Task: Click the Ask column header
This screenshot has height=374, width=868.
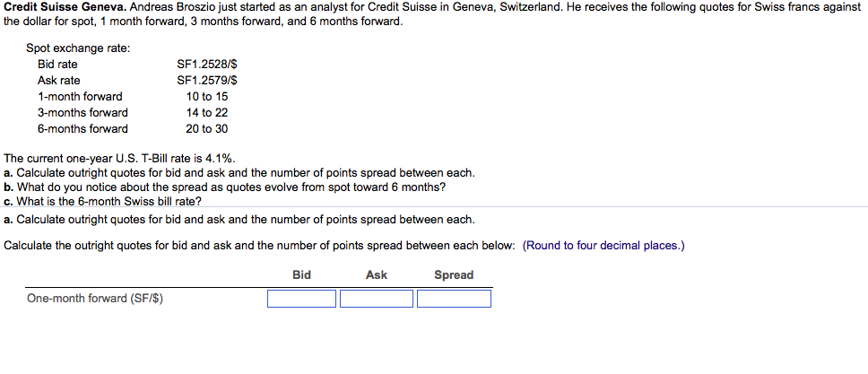Action: [377, 274]
